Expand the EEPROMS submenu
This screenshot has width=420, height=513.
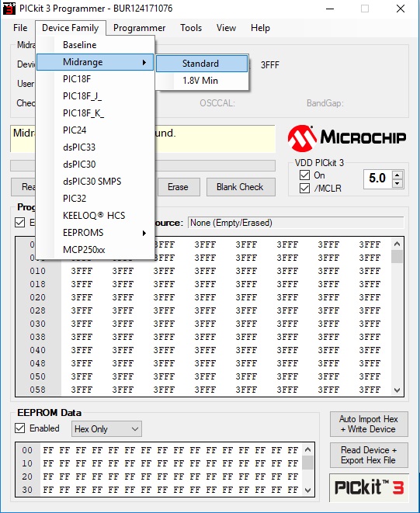pos(95,233)
